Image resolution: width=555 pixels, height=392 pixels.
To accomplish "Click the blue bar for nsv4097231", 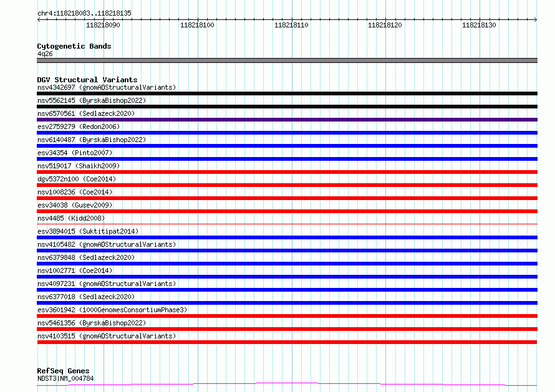I will (x=287, y=290).
